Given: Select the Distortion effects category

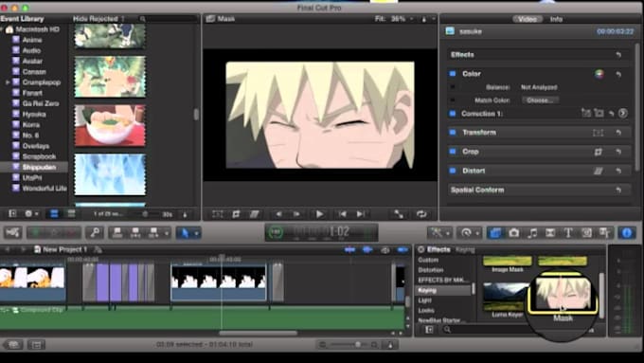Looking at the screenshot, I should 430,270.
